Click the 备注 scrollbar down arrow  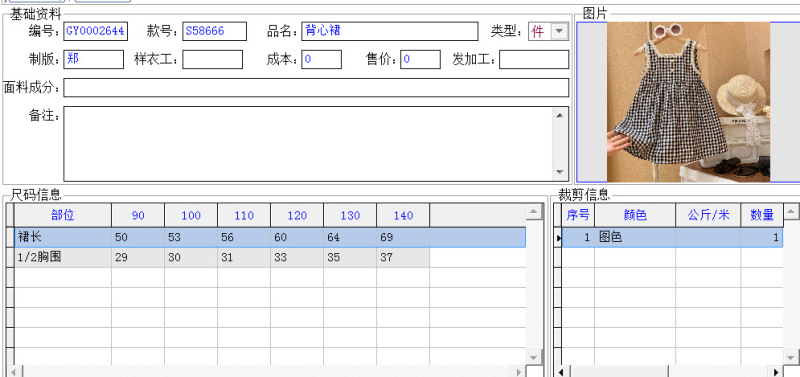(x=560, y=172)
